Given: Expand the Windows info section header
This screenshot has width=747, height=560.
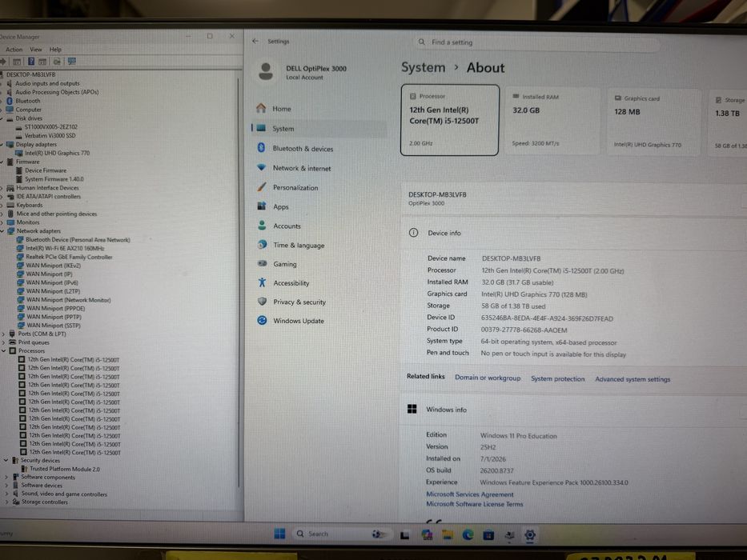Looking at the screenshot, I should (x=574, y=409).
